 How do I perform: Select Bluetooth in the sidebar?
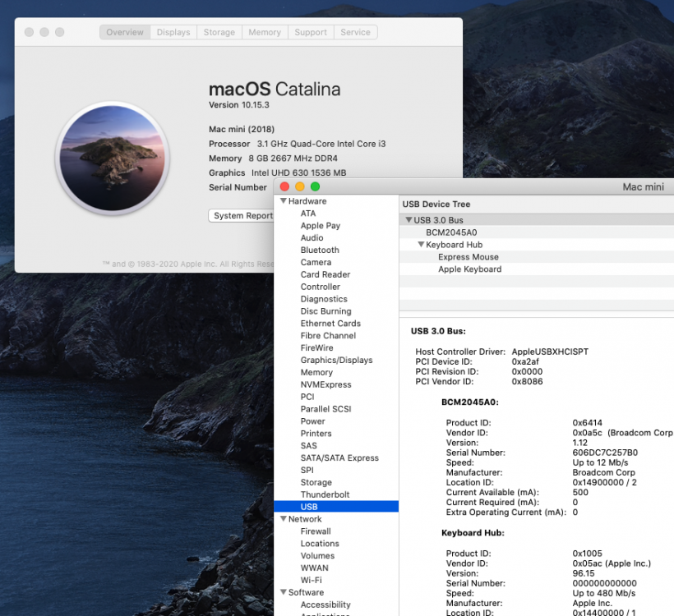coord(320,250)
